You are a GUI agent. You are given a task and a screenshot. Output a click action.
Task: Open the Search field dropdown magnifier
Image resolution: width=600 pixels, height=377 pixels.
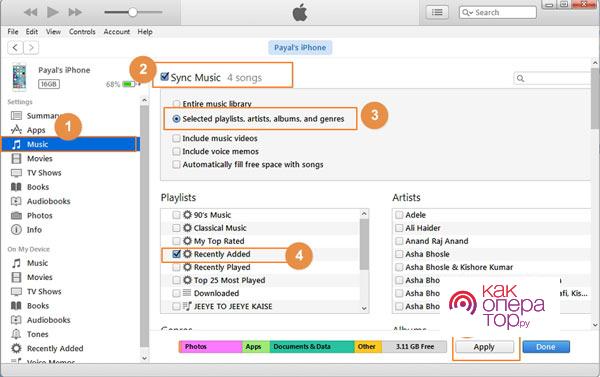[x=467, y=13]
